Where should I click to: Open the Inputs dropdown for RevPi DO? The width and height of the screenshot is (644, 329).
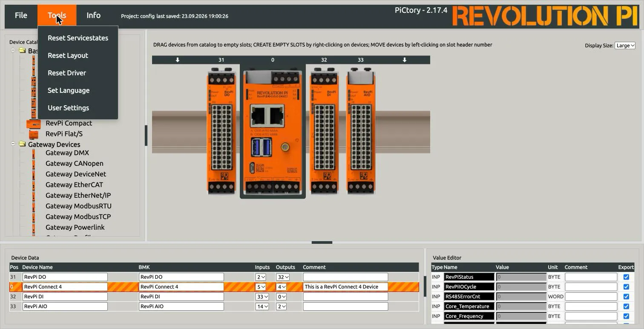(261, 277)
